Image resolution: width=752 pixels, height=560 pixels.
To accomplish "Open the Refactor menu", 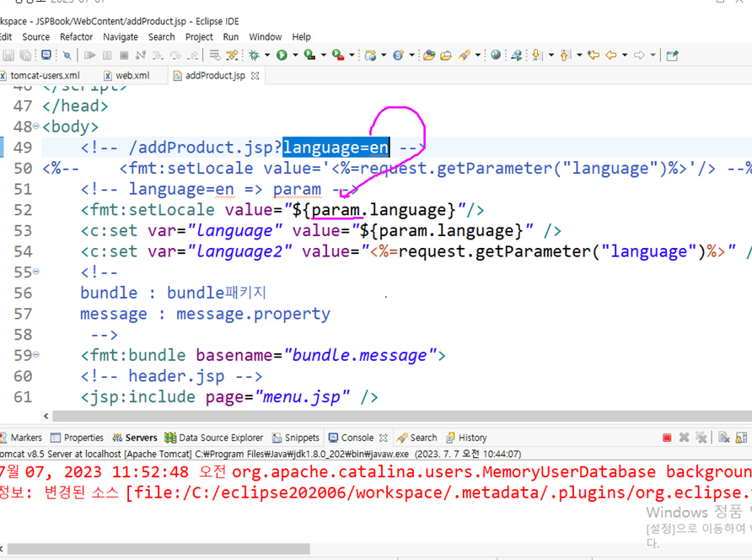I will coord(76,37).
